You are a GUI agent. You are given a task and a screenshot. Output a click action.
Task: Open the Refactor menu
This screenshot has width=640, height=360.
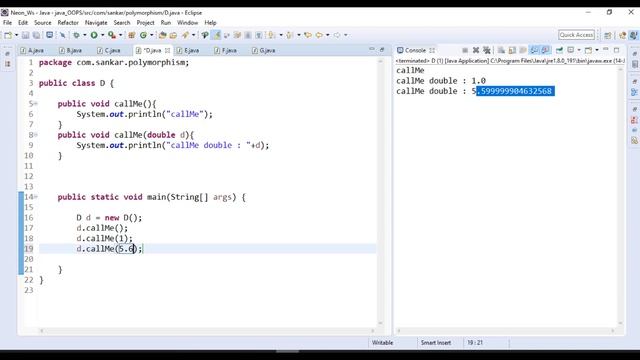click(x=68, y=23)
